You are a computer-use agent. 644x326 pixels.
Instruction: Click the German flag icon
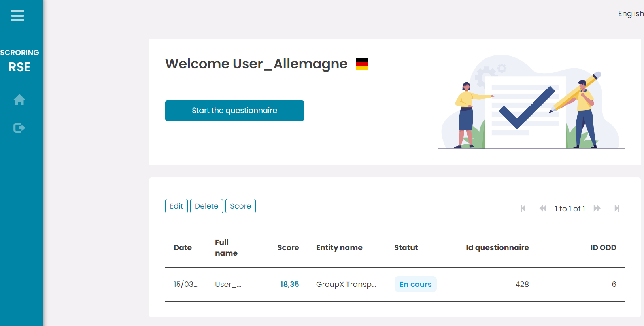[x=362, y=64]
